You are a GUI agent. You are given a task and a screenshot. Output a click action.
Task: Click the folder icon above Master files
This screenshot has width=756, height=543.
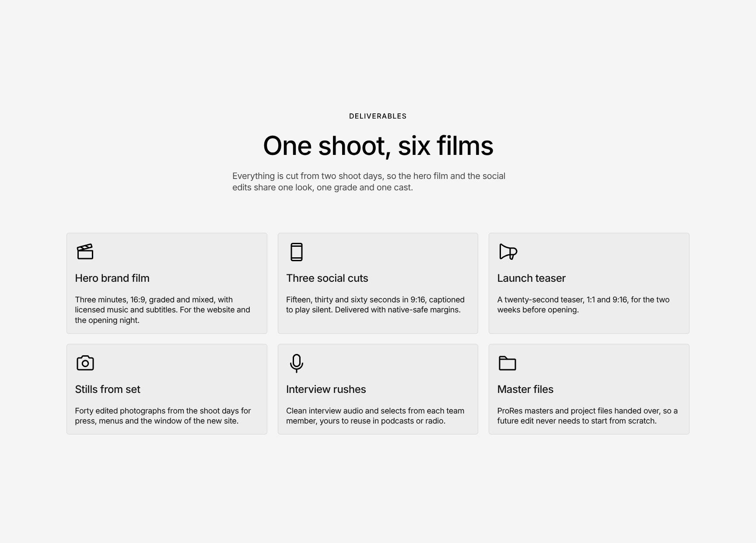pos(508,363)
